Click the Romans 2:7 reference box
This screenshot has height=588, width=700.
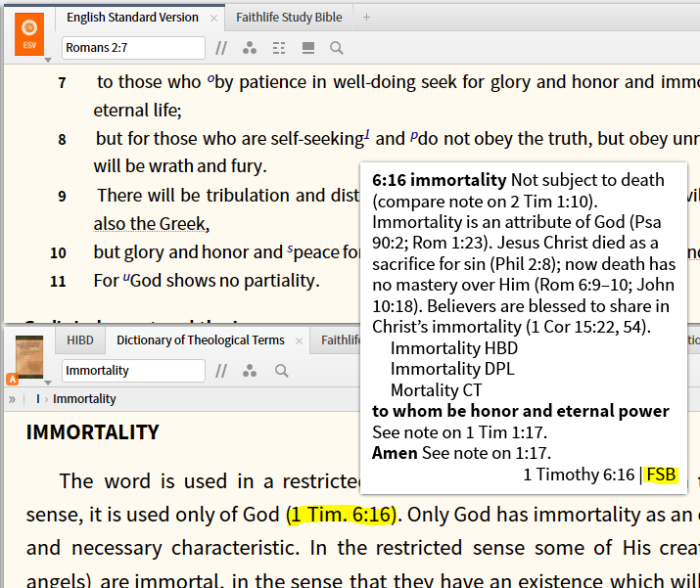(133, 48)
